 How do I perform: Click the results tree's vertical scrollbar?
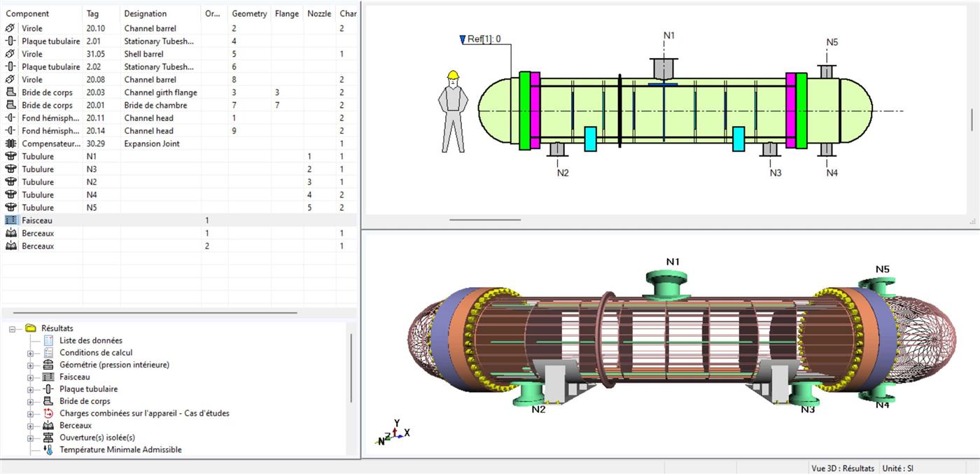click(x=351, y=369)
